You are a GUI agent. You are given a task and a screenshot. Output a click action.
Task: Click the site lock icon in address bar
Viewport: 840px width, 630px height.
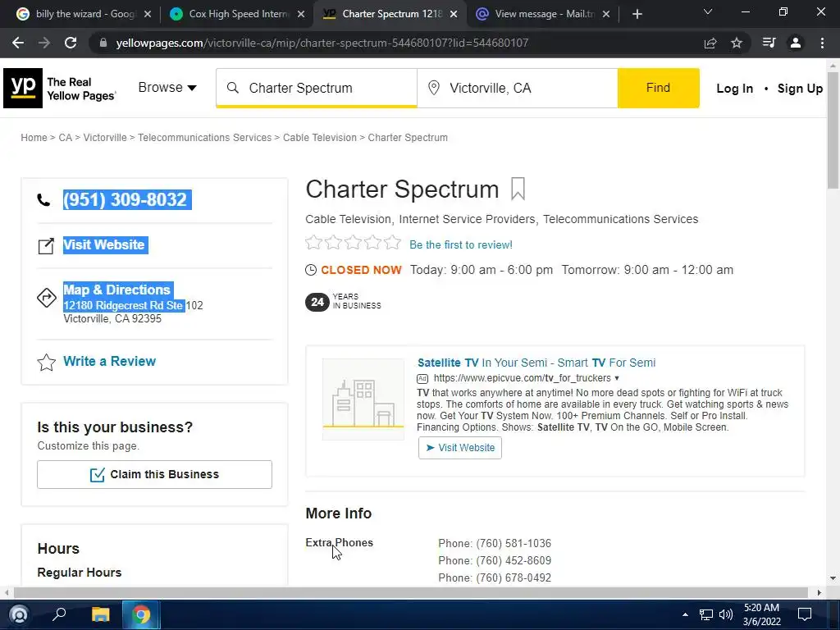(103, 43)
